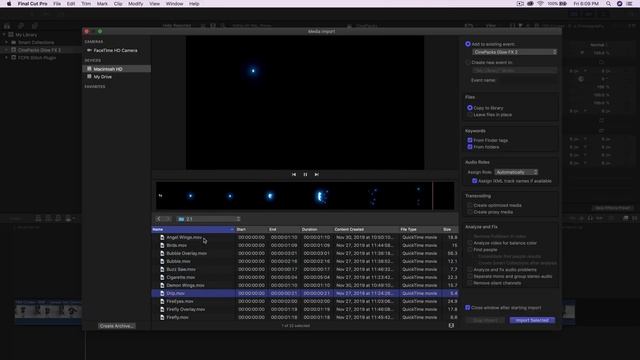The width and height of the screenshot is (640, 360).
Task: Expand FCPX Glitch Plugin event in library
Action: click(x=7, y=58)
